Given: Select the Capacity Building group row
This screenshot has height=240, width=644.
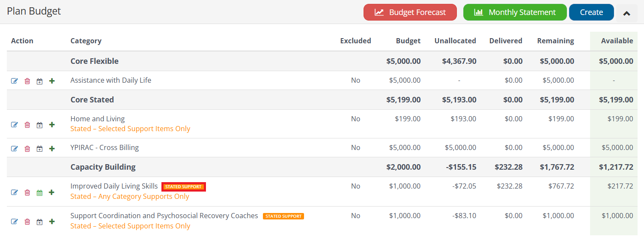Looking at the screenshot, I should click(103, 167).
